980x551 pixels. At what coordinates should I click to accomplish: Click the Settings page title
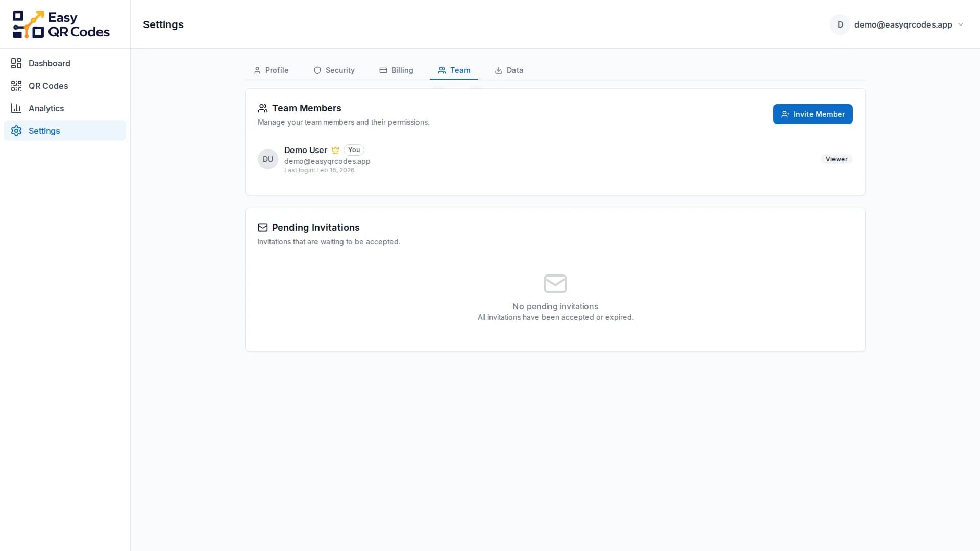pos(163,24)
